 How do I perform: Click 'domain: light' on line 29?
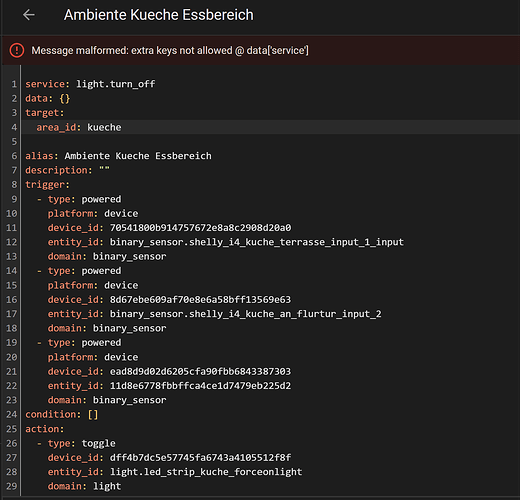pos(84,487)
